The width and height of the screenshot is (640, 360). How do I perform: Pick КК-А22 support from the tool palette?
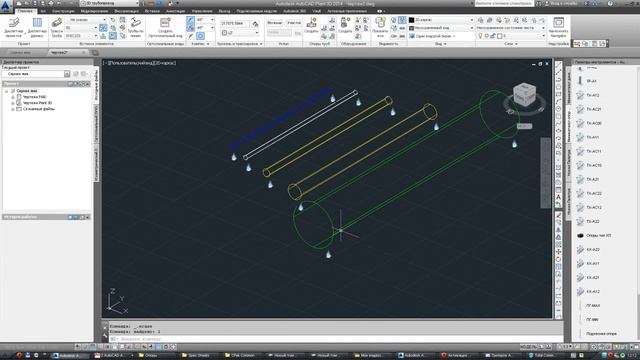pos(589,249)
